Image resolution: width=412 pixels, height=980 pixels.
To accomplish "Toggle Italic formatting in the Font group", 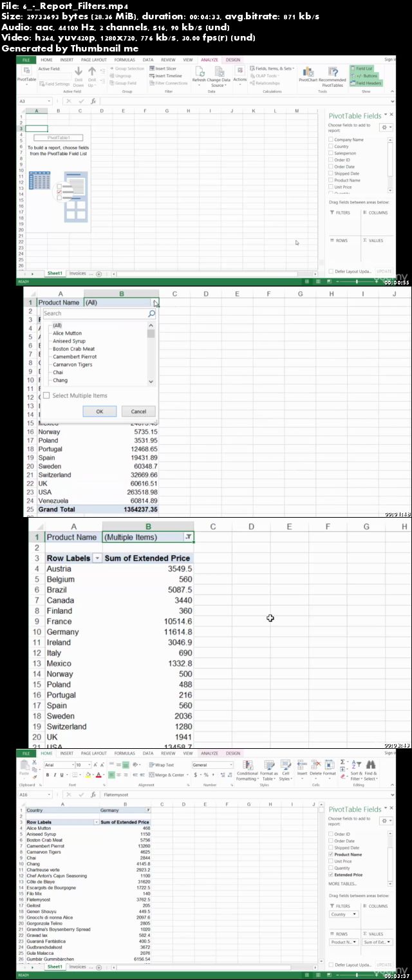I will click(55, 775).
